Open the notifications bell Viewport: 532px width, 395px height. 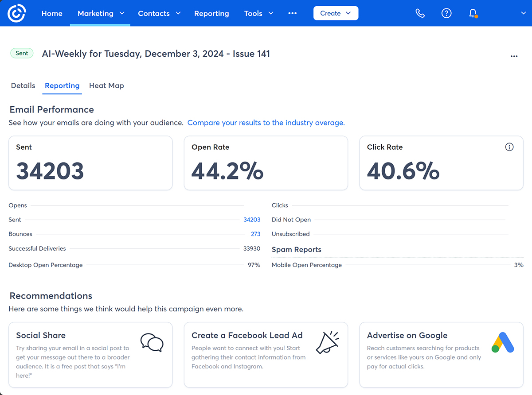473,13
